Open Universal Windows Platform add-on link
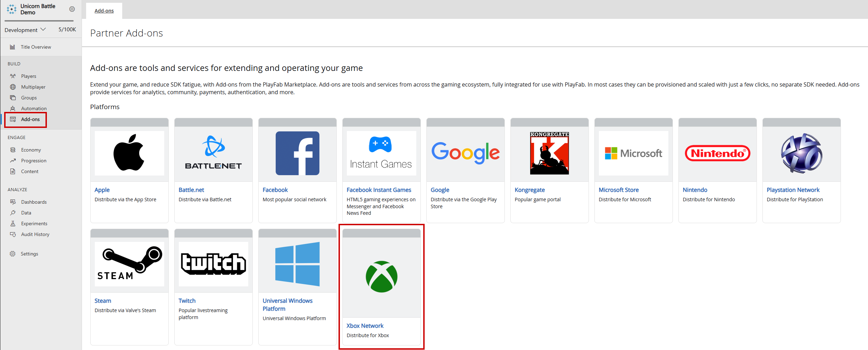 point(287,304)
